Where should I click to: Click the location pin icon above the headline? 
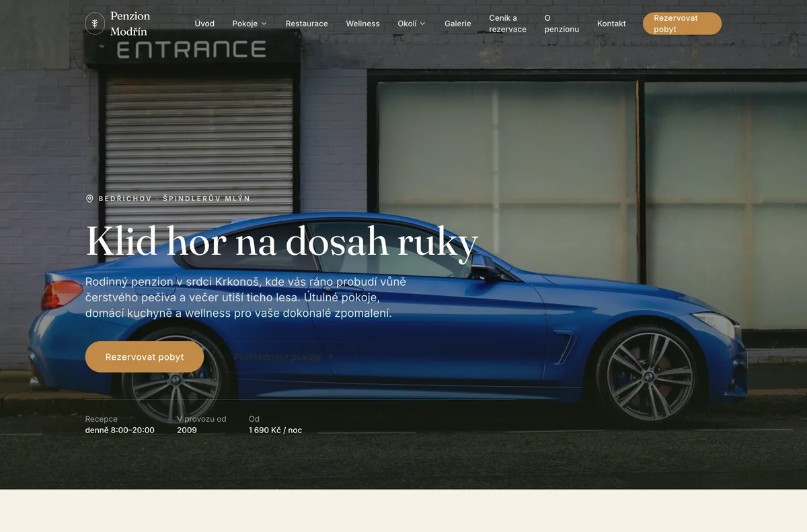(x=89, y=199)
